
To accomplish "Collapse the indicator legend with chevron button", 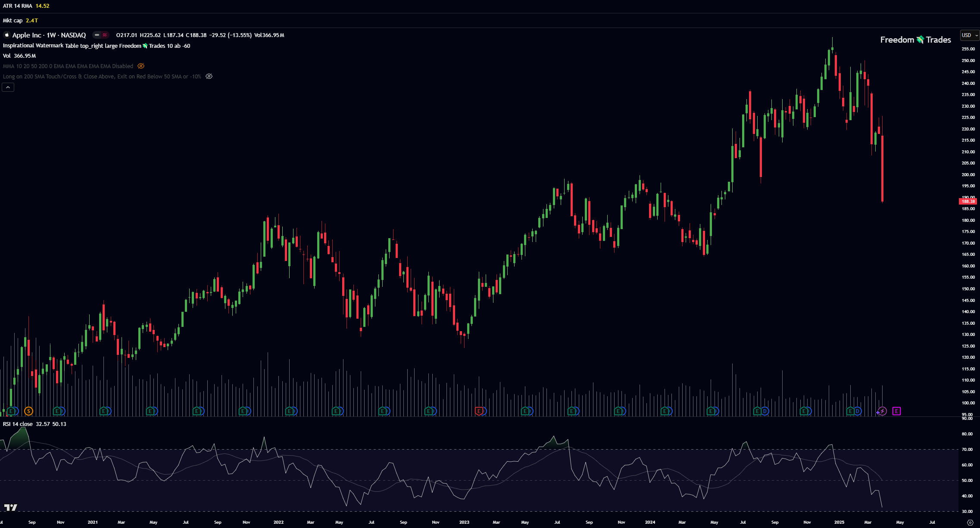I will (8, 87).
